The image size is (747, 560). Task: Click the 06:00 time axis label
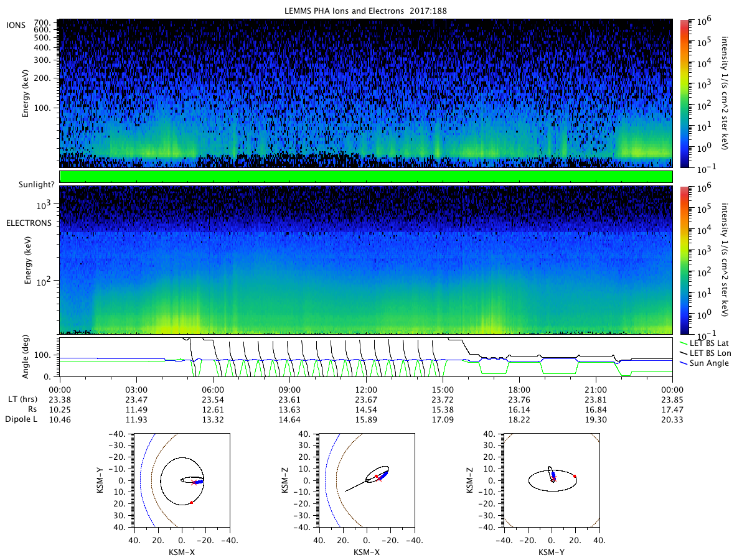tap(213, 389)
